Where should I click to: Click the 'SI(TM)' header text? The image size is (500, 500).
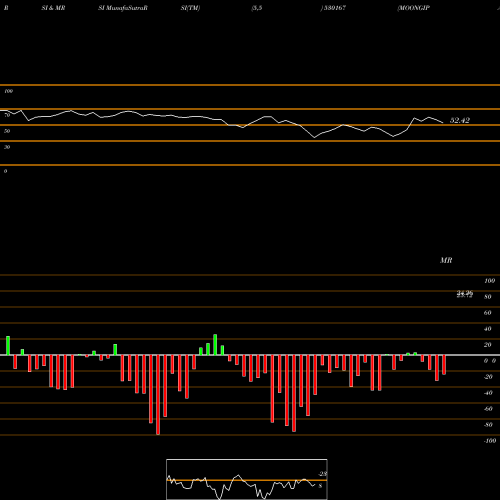tap(190, 8)
